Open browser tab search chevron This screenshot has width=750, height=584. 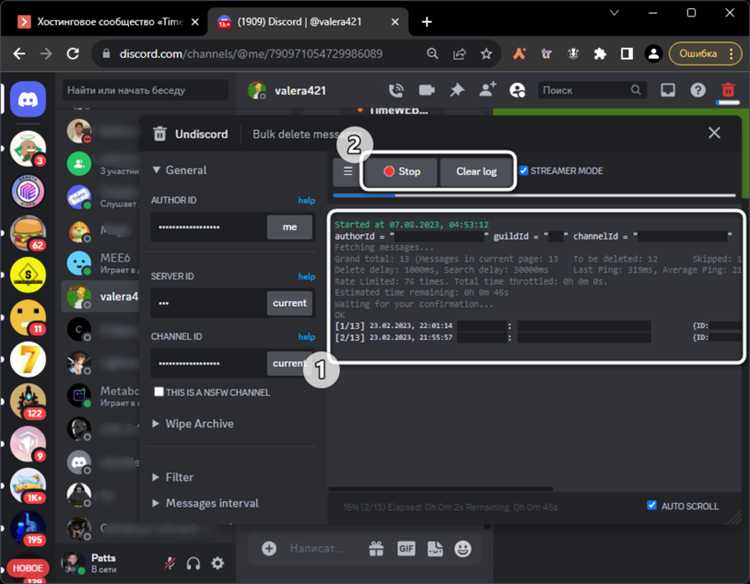pyautogui.click(x=614, y=13)
